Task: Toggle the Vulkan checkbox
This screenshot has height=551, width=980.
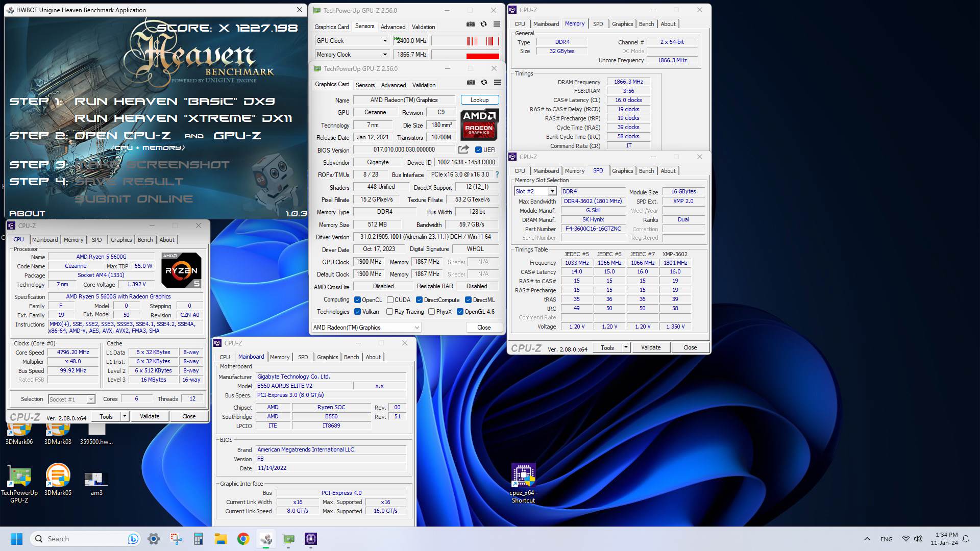Action: pyautogui.click(x=357, y=312)
